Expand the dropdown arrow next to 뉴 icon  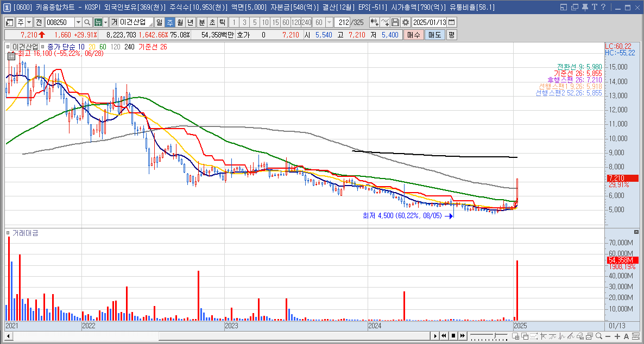pos(106,22)
